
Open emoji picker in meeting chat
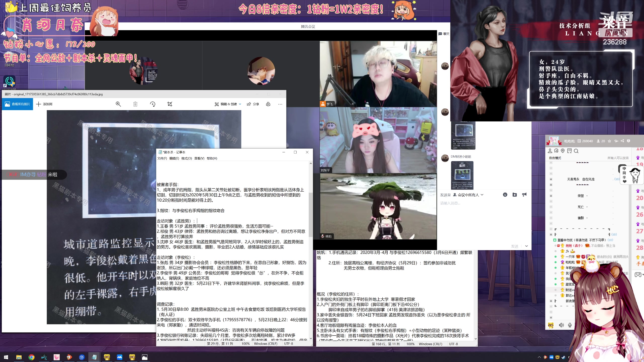click(505, 195)
